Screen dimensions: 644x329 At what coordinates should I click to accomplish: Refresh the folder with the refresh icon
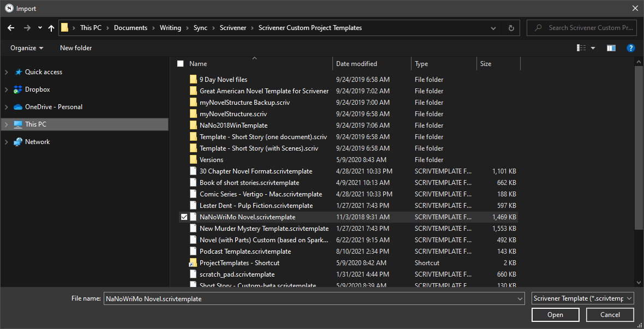coord(511,28)
